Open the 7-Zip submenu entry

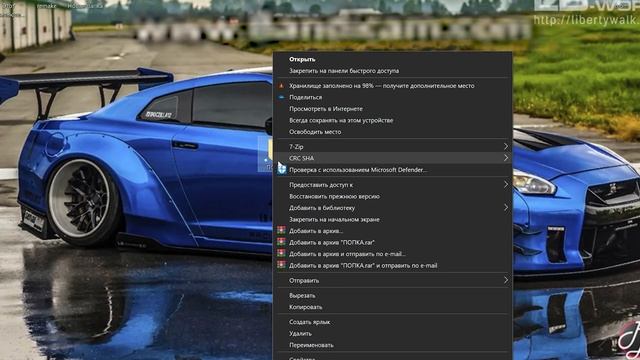click(x=392, y=147)
